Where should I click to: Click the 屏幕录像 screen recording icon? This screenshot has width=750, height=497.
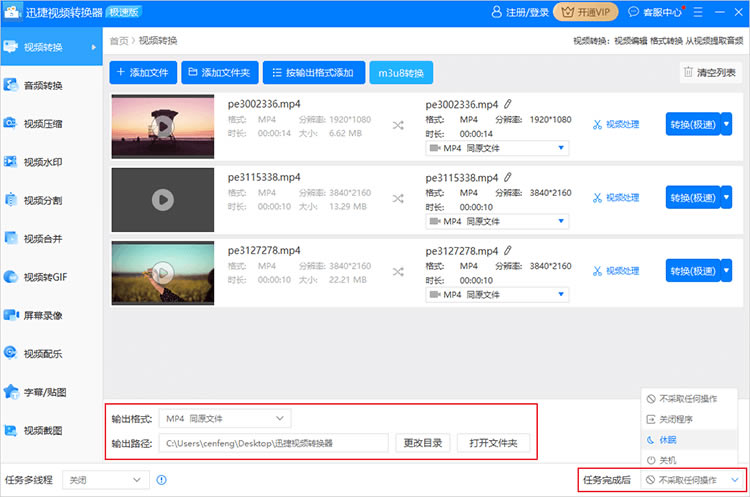(12, 314)
